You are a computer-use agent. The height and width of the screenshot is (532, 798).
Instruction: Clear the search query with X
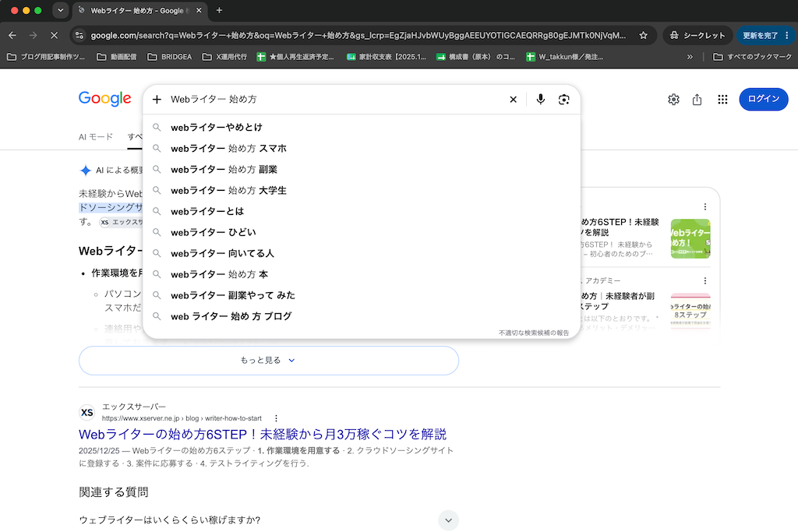point(513,99)
